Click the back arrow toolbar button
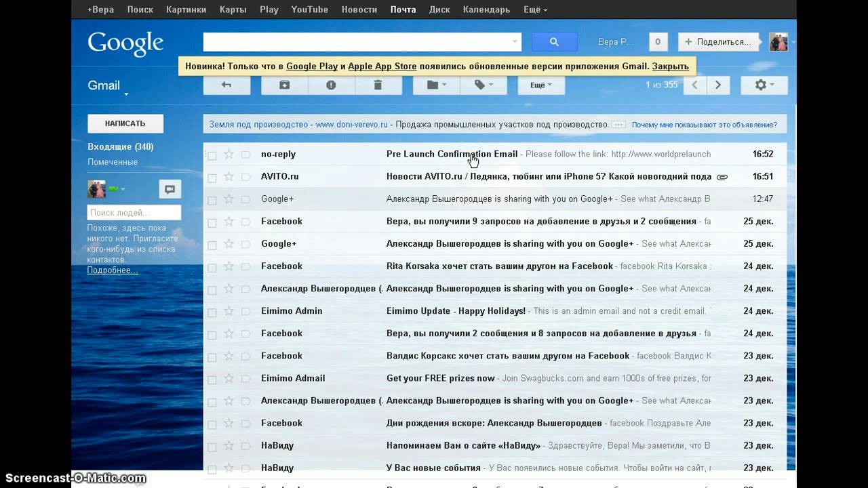The image size is (868, 488). [226, 85]
